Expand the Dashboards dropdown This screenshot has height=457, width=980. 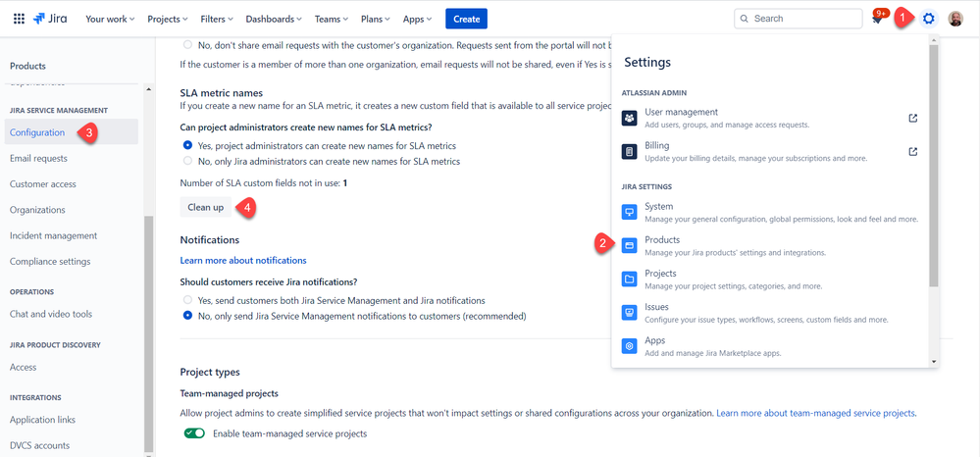[274, 19]
